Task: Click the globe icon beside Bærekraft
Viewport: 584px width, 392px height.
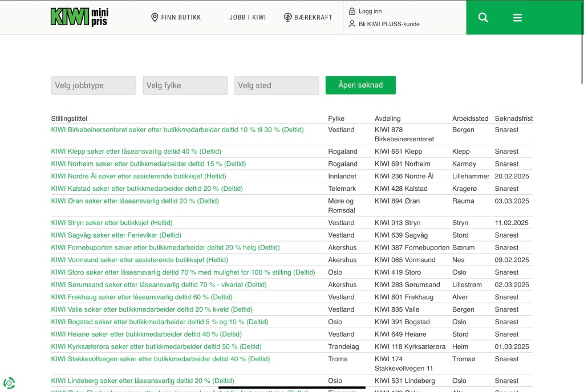Action: click(x=288, y=17)
